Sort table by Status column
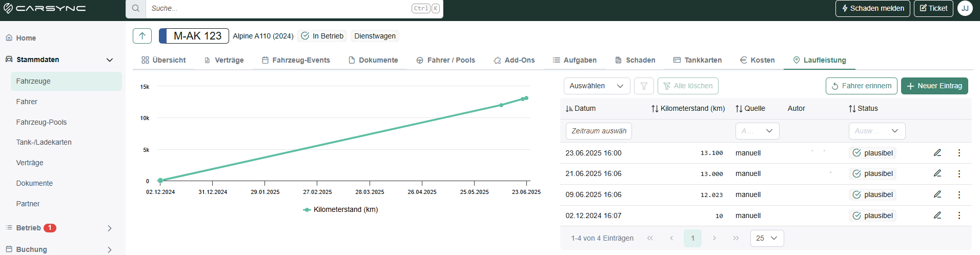The height and width of the screenshot is (255, 980). [863, 109]
